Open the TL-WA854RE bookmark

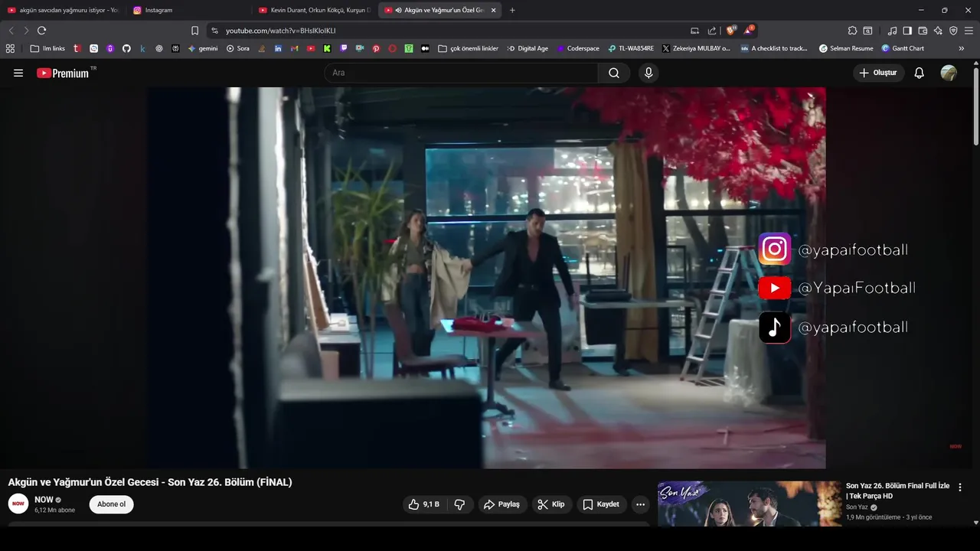pos(631,48)
